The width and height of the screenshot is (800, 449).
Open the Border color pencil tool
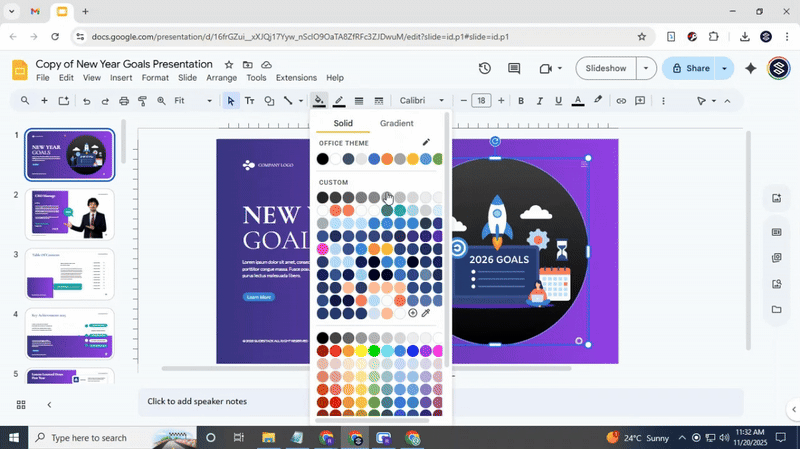[339, 101]
